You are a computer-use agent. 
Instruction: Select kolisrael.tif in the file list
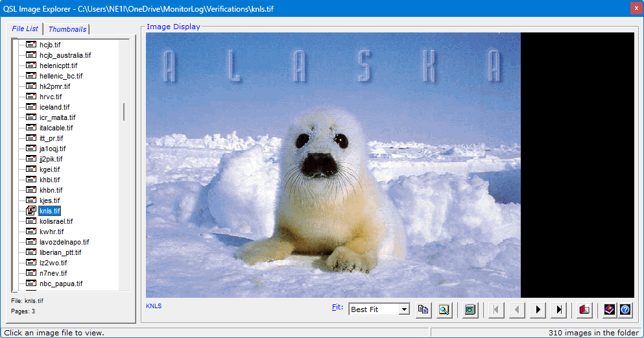pos(56,221)
